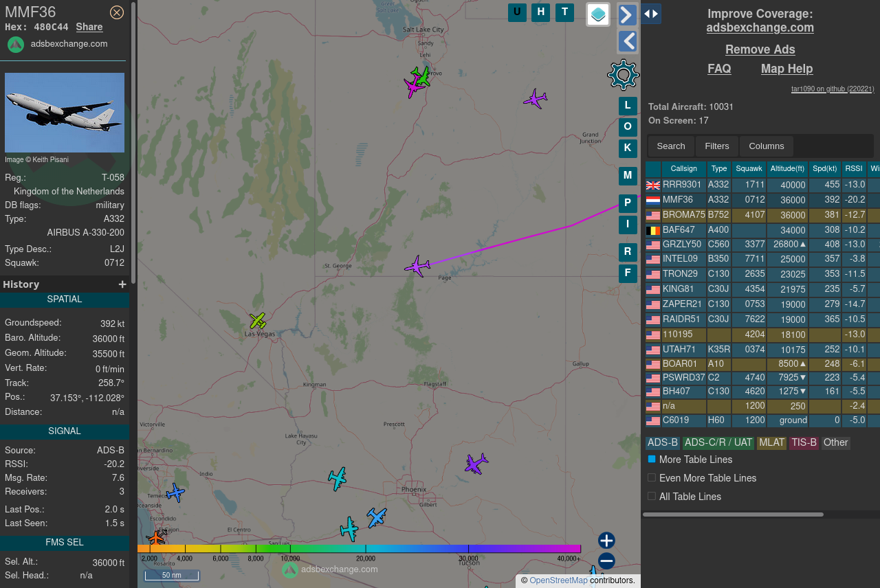
Task: Open the Map Help link
Action: point(787,69)
